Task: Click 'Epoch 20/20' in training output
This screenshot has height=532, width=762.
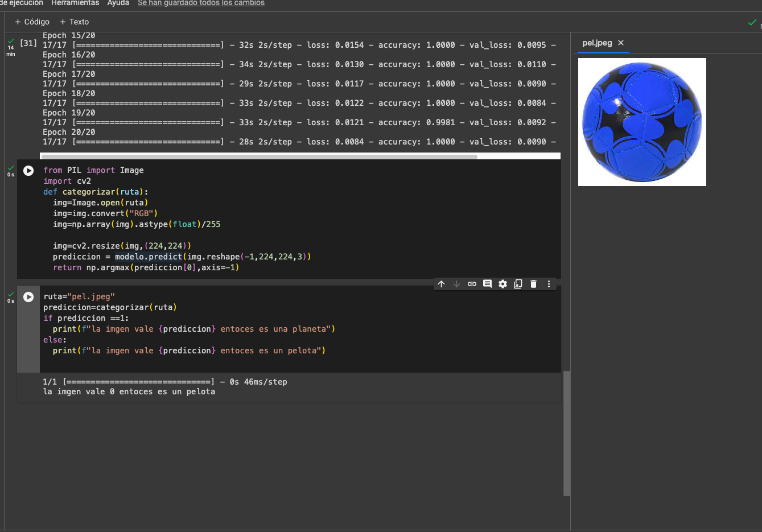Action: (x=69, y=132)
